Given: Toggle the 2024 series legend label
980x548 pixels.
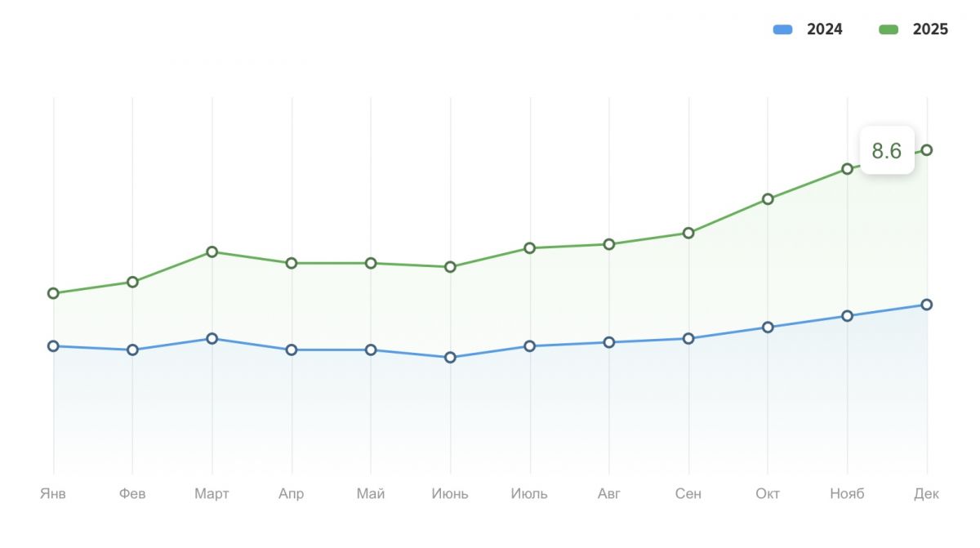Looking at the screenshot, I should click(824, 29).
